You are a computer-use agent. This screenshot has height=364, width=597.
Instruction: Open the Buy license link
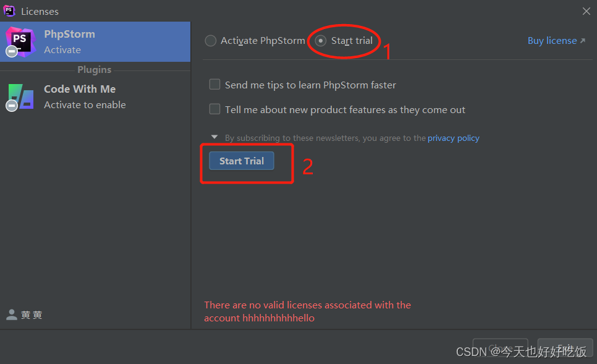point(552,41)
